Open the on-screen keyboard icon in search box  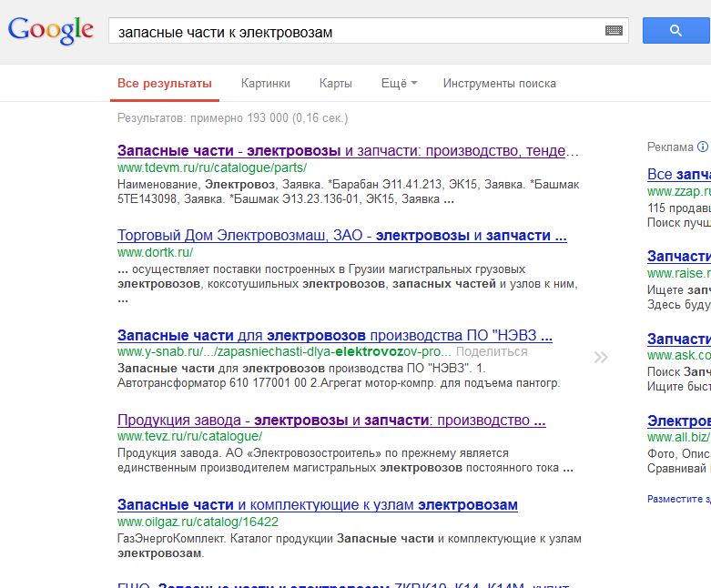(614, 31)
